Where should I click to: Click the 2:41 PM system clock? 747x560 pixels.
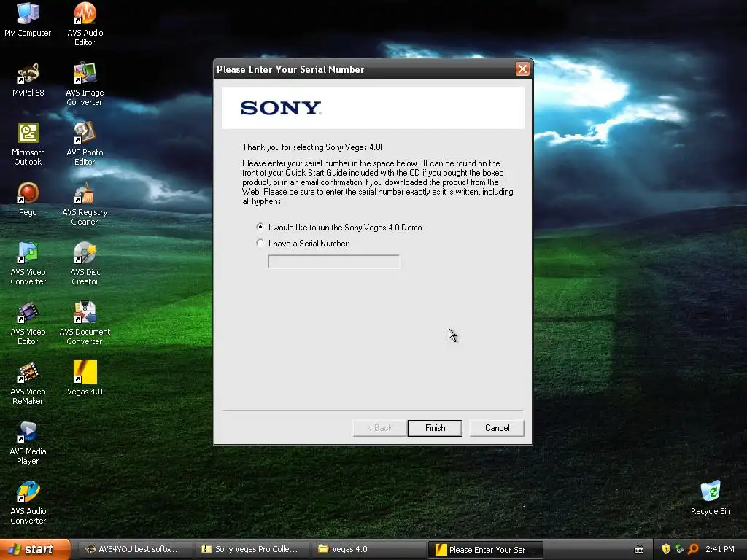pyautogui.click(x=719, y=549)
